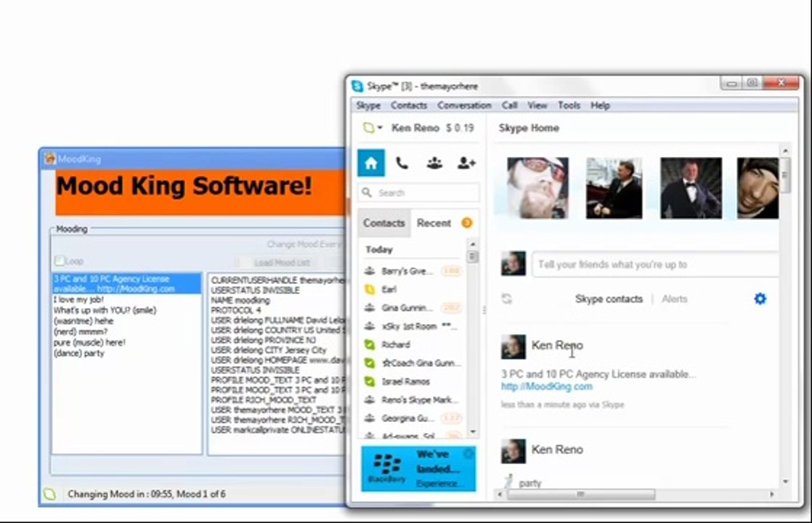
Task: Switch to the Contacts tab
Action: click(383, 223)
